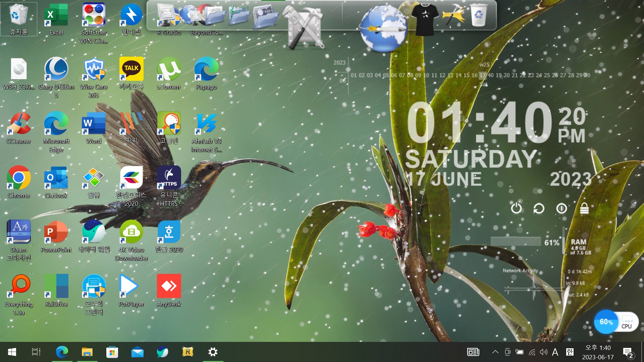Launch the 유니콘 HTTPS shortcut
644x362 pixels.
click(169, 186)
